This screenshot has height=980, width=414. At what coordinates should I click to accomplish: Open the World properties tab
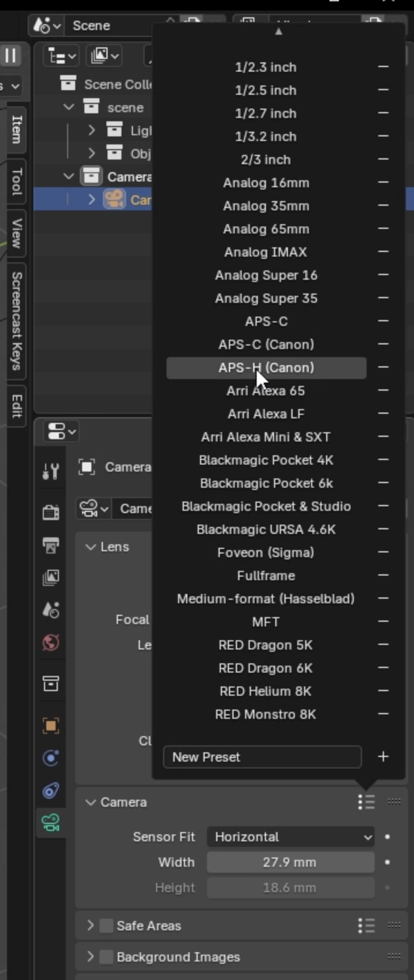click(51, 642)
